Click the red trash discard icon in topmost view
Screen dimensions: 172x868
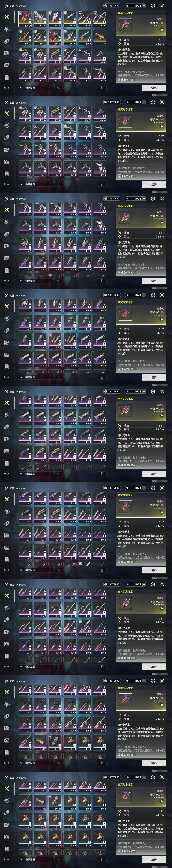point(102,88)
